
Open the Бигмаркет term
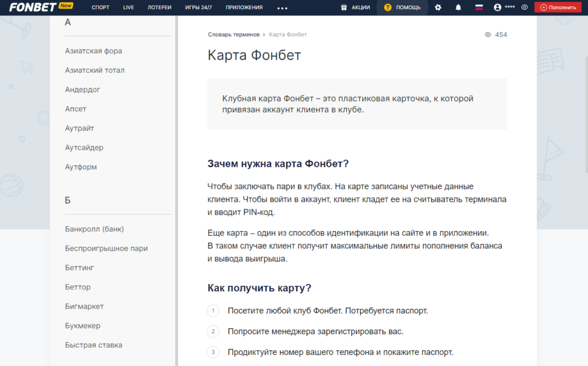[84, 306]
